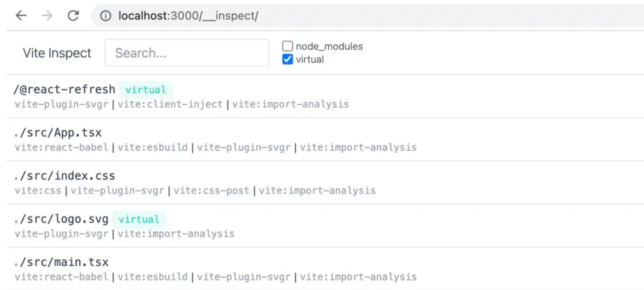
Task: Enable the node_modules checkbox
Action: click(x=287, y=46)
